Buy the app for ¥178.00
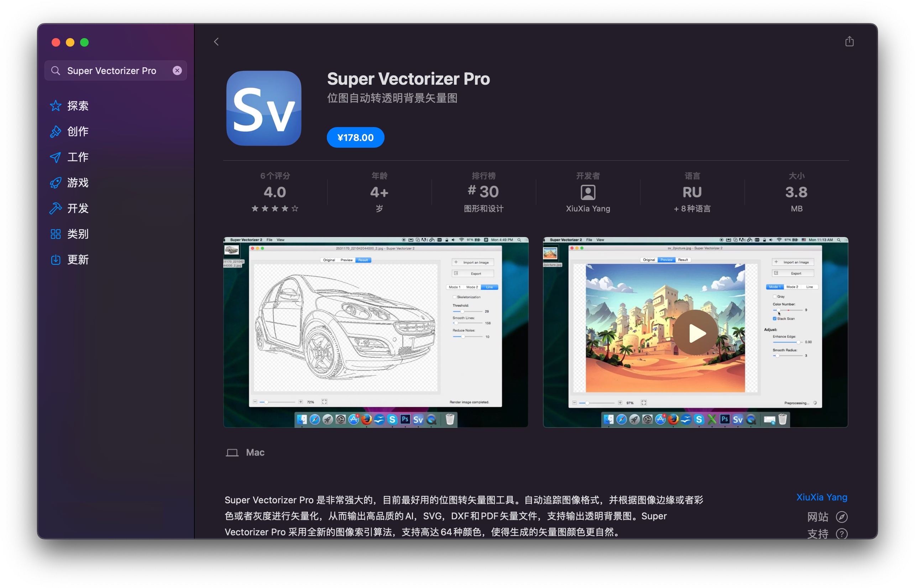Image resolution: width=915 pixels, height=588 pixels. point(355,137)
